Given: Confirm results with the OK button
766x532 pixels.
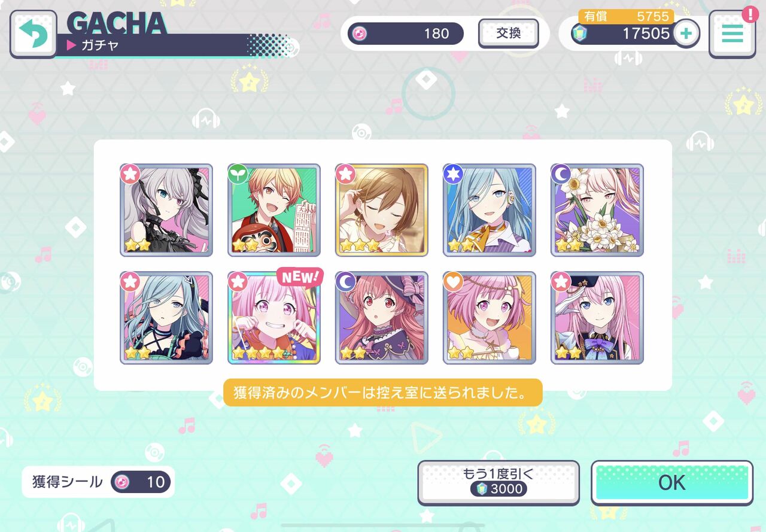Looking at the screenshot, I should 671,482.
